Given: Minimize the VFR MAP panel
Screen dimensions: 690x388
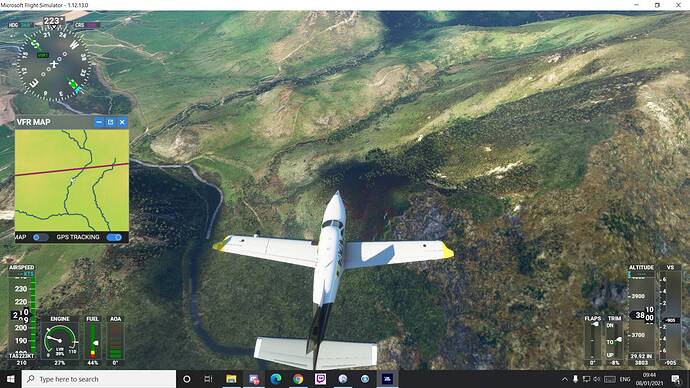Looking at the screenshot, I should tap(99, 122).
